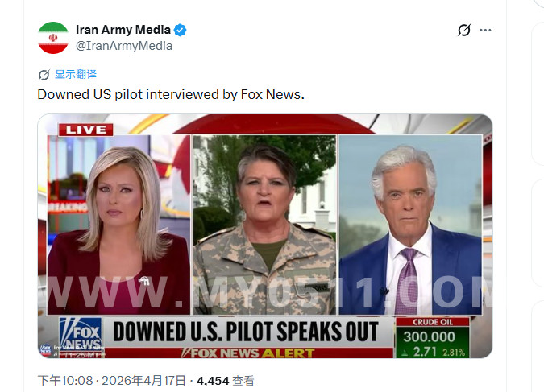Click the Downed U.S. Pilot Speaks Out banner
Image resolution: width=544 pixels, height=392 pixels.
pos(246,332)
